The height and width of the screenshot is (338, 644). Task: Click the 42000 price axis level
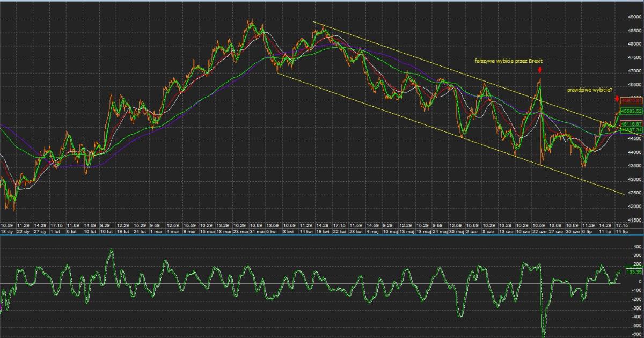coord(634,207)
